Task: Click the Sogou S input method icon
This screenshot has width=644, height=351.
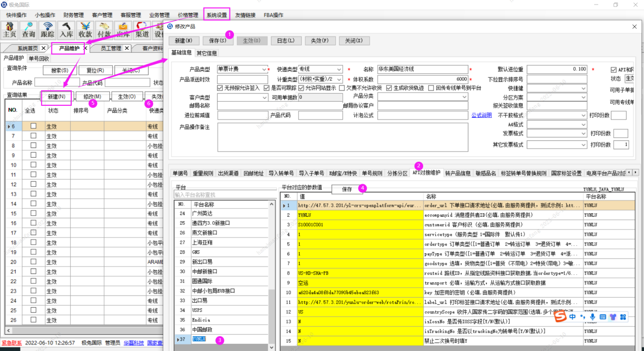Action: click(560, 317)
